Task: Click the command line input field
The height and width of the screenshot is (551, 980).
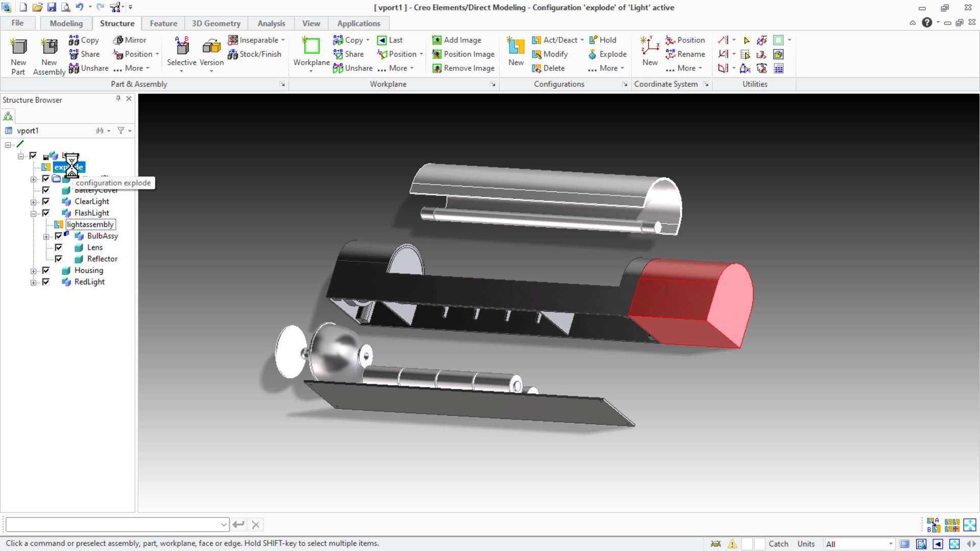Action: coord(117,524)
